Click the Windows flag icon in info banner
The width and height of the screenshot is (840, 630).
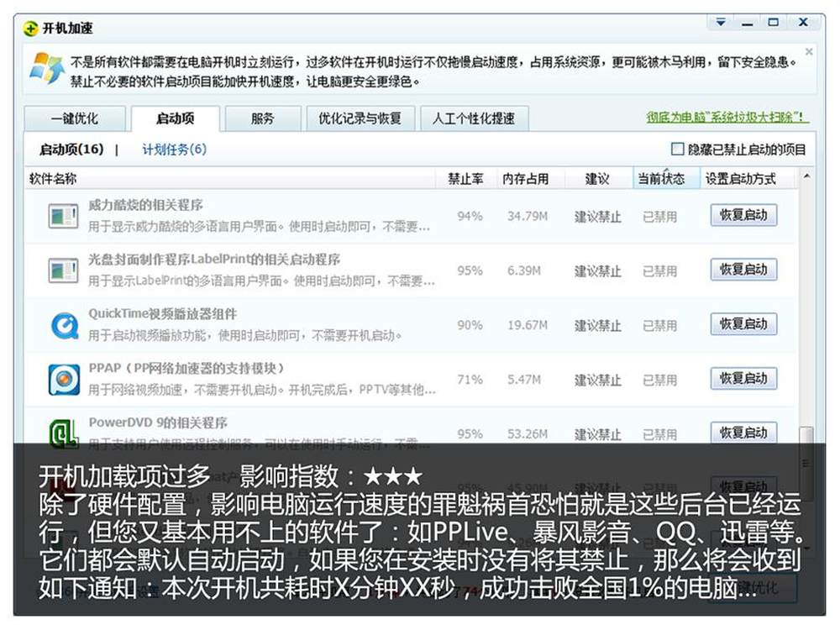coord(46,68)
